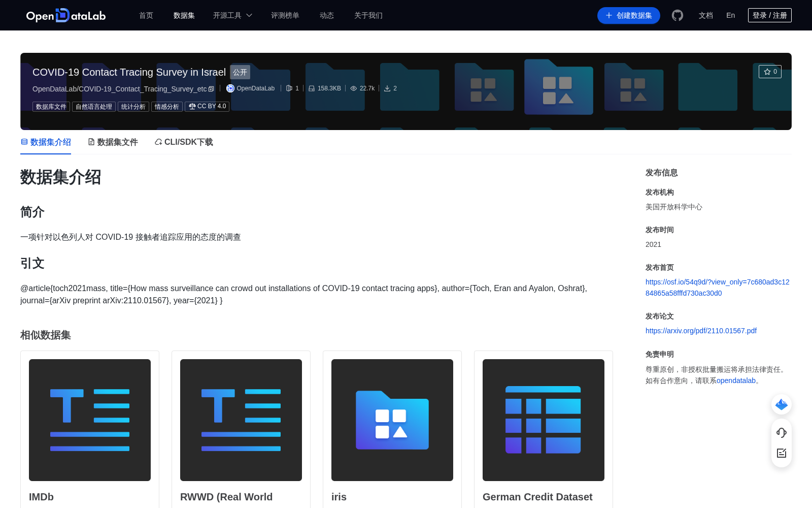Click the 数据库文件 tag

click(x=51, y=107)
